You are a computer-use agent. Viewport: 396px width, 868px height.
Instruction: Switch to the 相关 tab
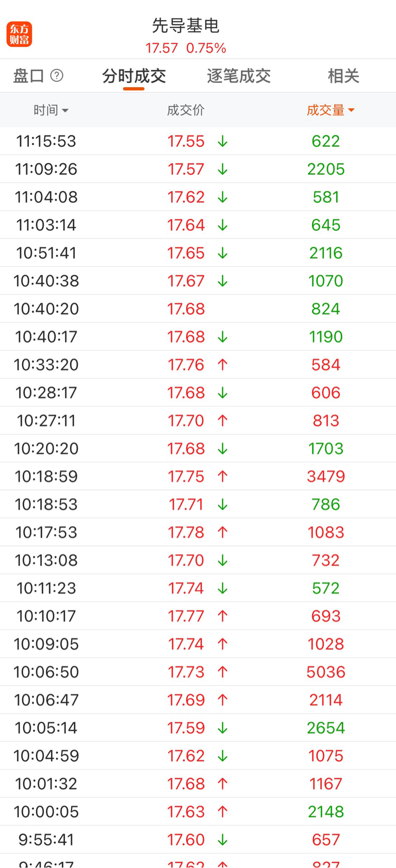(343, 76)
